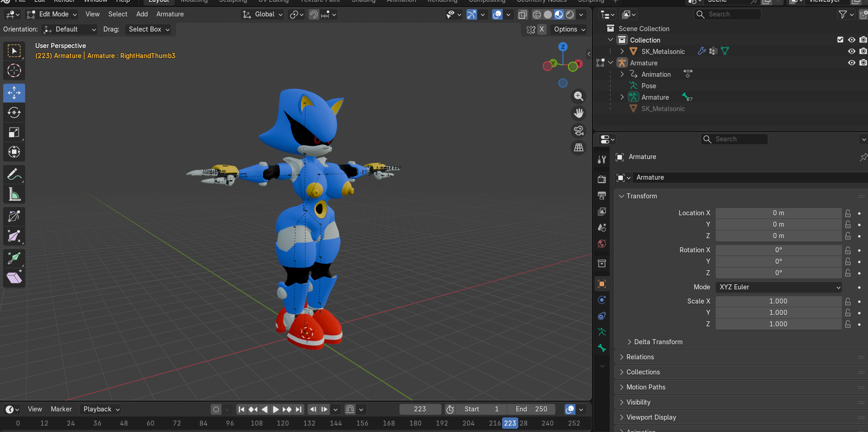Click the Location X value field
This screenshot has width=868, height=432.
pyautogui.click(x=778, y=213)
